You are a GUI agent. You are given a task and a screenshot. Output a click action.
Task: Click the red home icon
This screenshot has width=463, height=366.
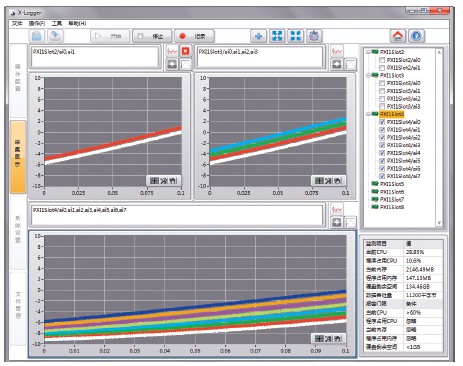398,36
